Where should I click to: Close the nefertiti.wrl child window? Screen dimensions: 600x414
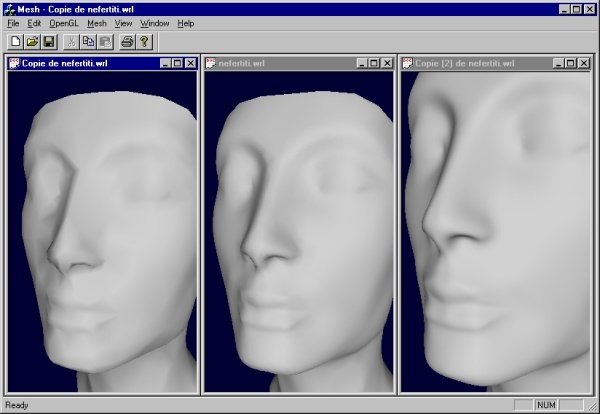coord(387,63)
